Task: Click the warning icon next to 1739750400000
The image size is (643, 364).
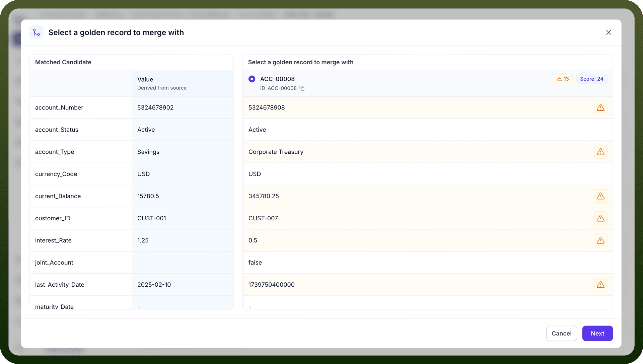Action: click(600, 284)
